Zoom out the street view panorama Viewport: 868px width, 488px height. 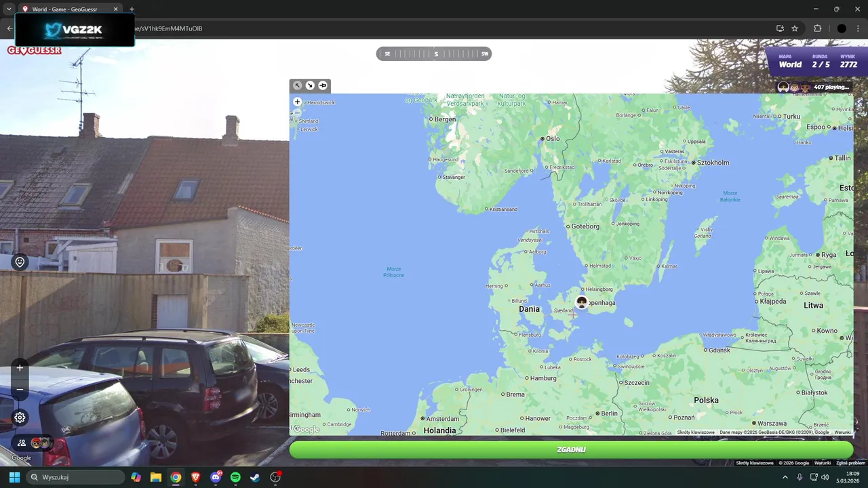tap(20, 390)
